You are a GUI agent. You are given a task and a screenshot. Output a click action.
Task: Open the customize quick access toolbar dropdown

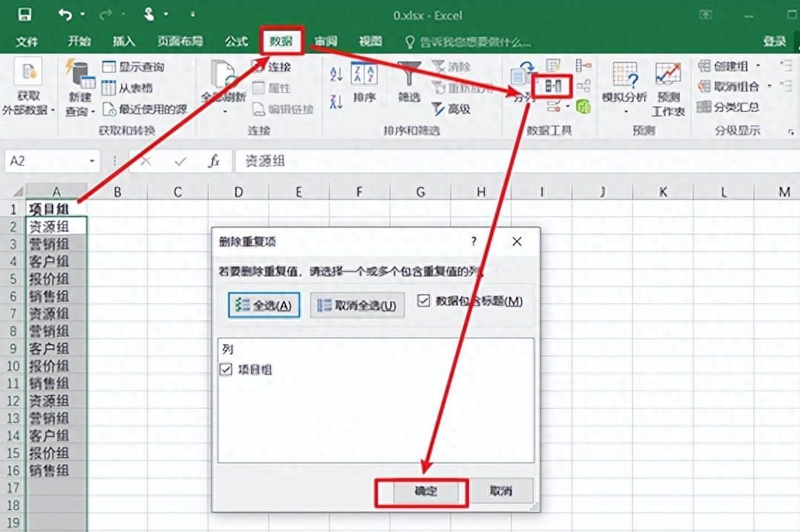click(x=193, y=14)
